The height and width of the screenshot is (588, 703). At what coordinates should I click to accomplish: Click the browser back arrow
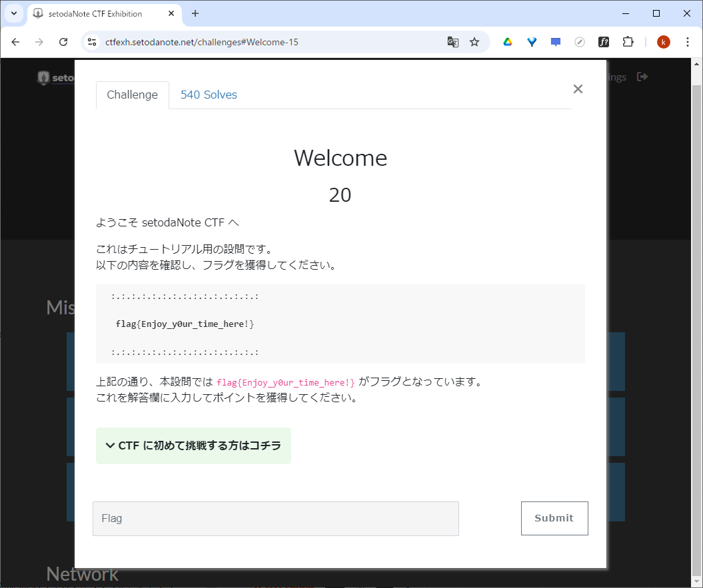15,42
